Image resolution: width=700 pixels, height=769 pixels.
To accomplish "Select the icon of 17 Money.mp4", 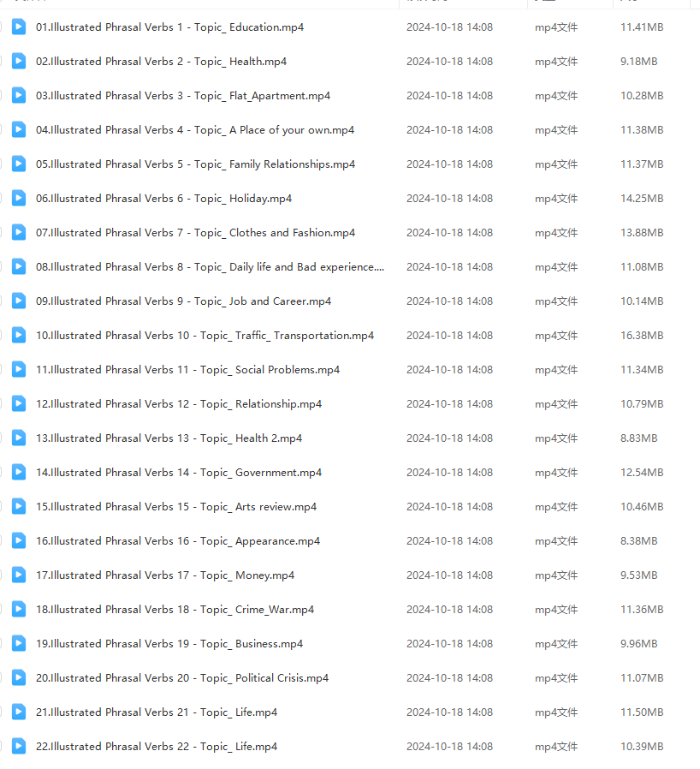I will 18,575.
